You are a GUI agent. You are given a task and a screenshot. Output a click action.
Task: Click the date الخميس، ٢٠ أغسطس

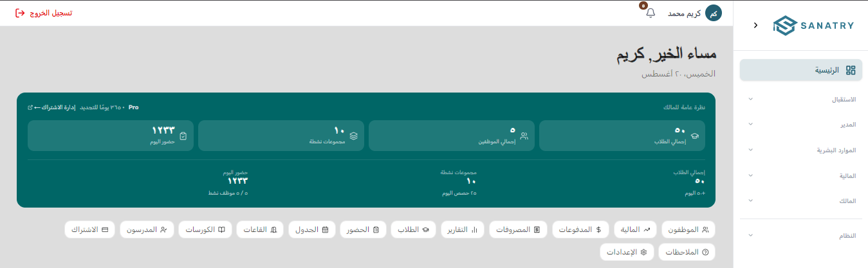[678, 75]
